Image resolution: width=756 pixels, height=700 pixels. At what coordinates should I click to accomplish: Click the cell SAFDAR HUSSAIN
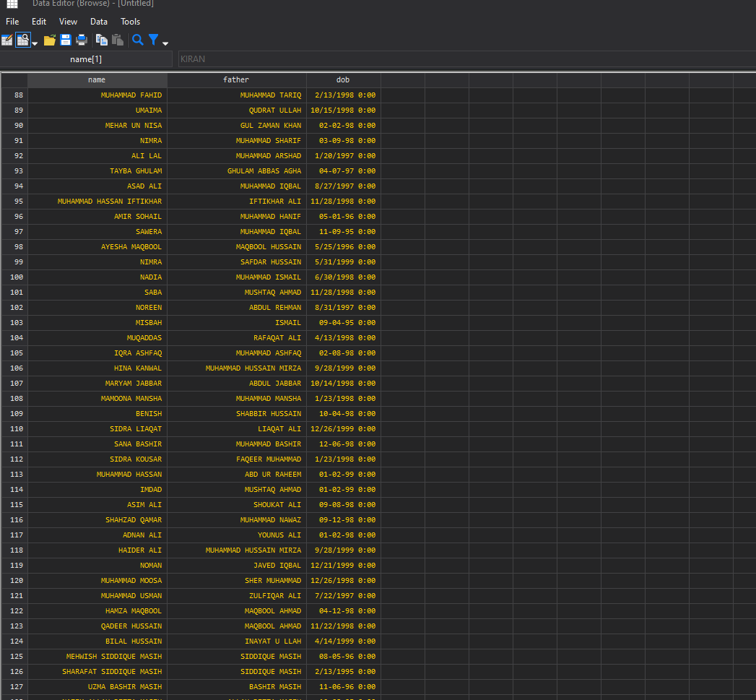(237, 262)
